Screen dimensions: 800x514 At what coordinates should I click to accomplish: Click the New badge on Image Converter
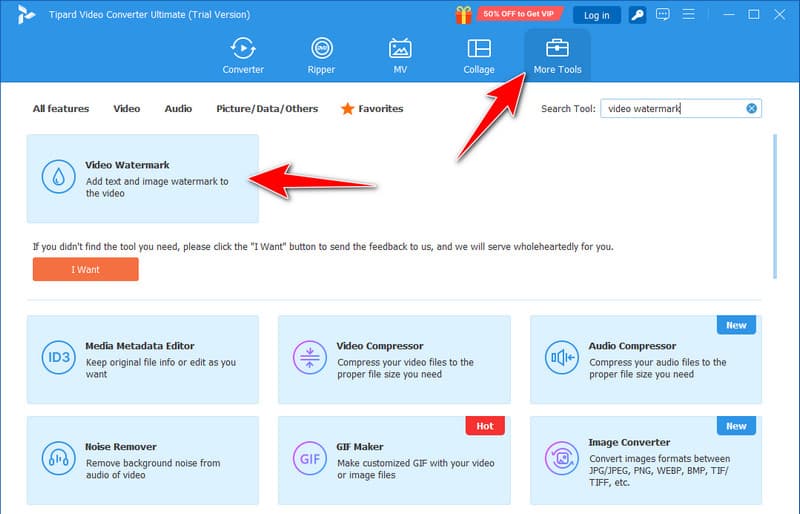click(x=736, y=426)
